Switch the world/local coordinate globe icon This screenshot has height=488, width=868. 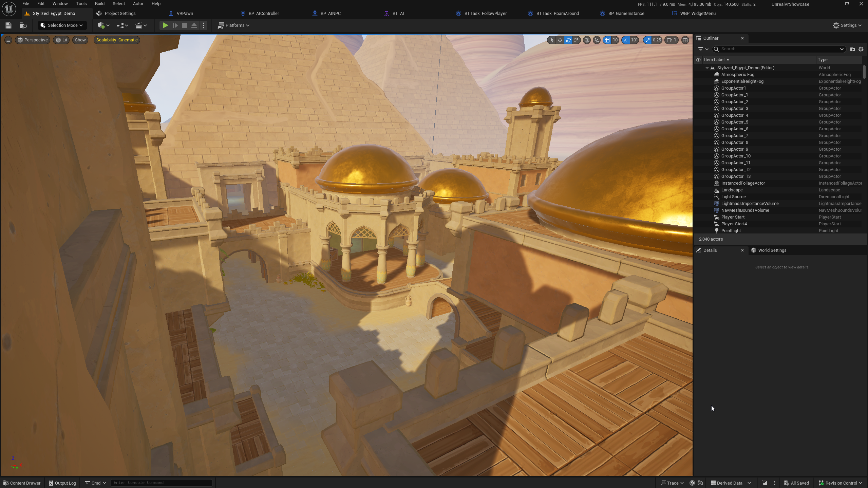click(587, 40)
